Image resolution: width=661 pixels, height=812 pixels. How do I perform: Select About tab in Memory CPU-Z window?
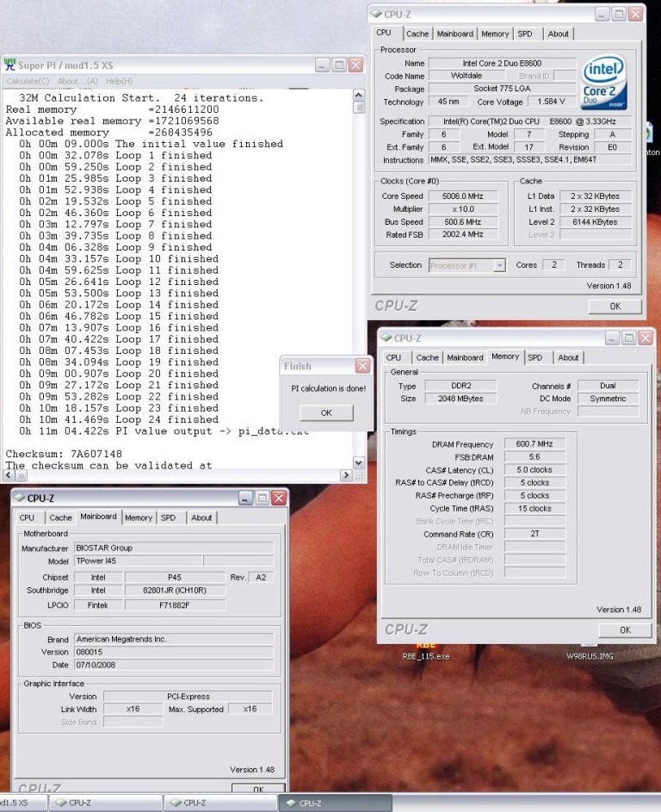tap(568, 357)
